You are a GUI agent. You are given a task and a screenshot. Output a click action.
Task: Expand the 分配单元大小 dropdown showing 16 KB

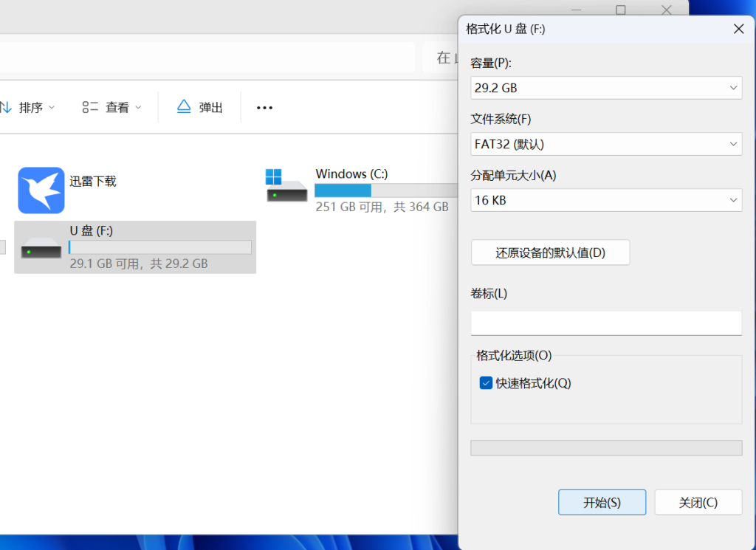[605, 200]
